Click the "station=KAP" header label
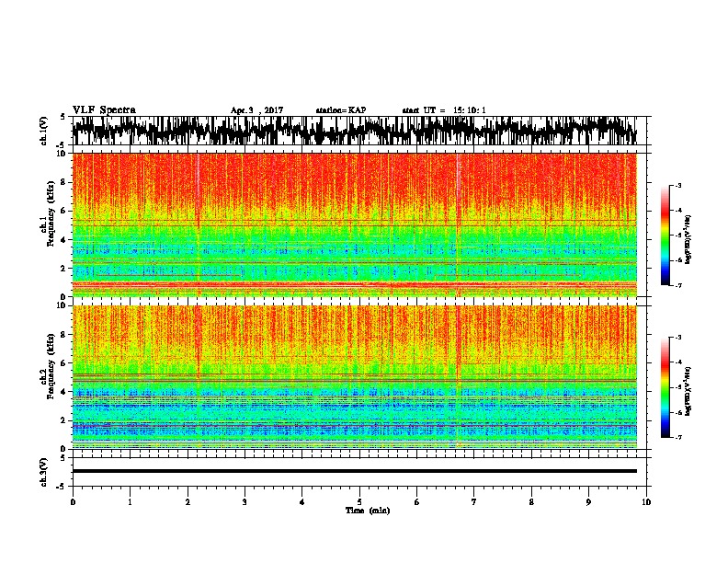Image resolution: width=728 pixels, height=563 pixels. click(341, 110)
